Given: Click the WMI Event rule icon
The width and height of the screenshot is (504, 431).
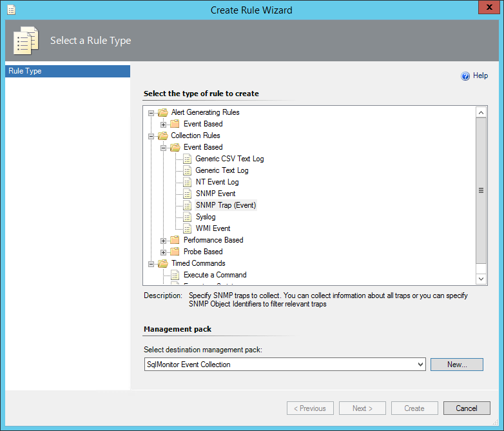Looking at the screenshot, I should (187, 228).
